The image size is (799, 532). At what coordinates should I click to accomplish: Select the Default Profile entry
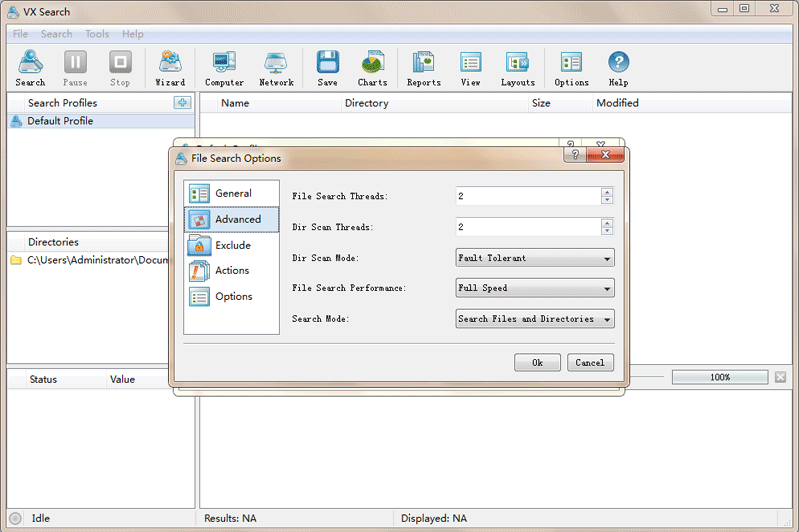coord(60,121)
